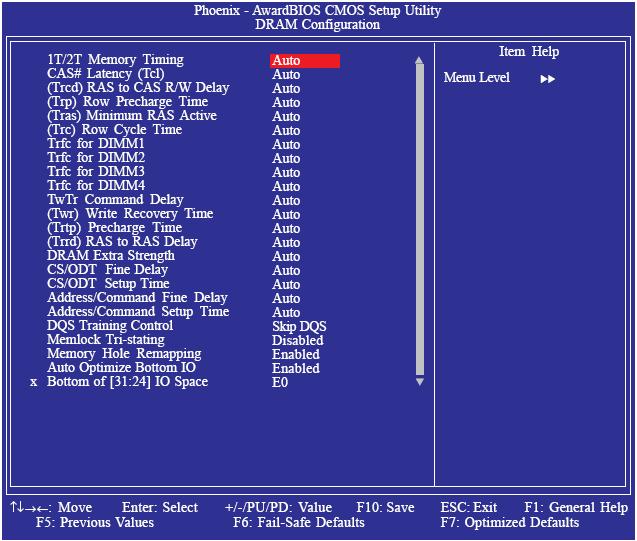Select (Trc) Row Cycle Time
This screenshot has height=541, width=637.
point(115,130)
